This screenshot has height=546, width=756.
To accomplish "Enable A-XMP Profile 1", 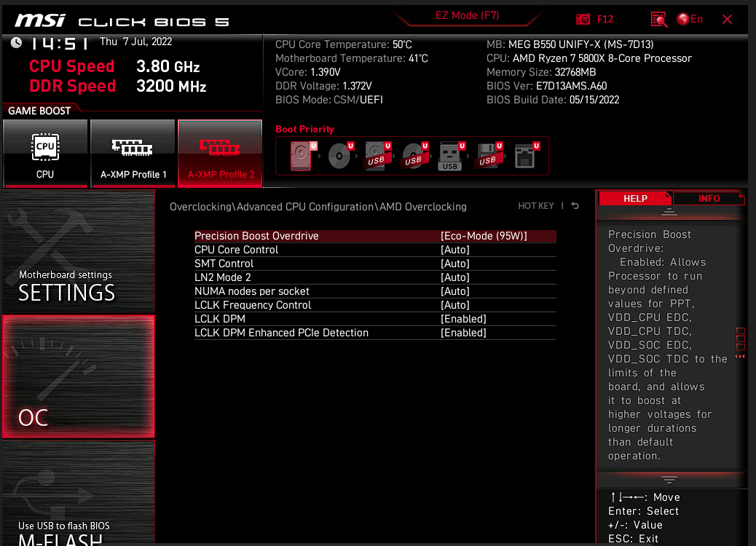I will 133,154.
